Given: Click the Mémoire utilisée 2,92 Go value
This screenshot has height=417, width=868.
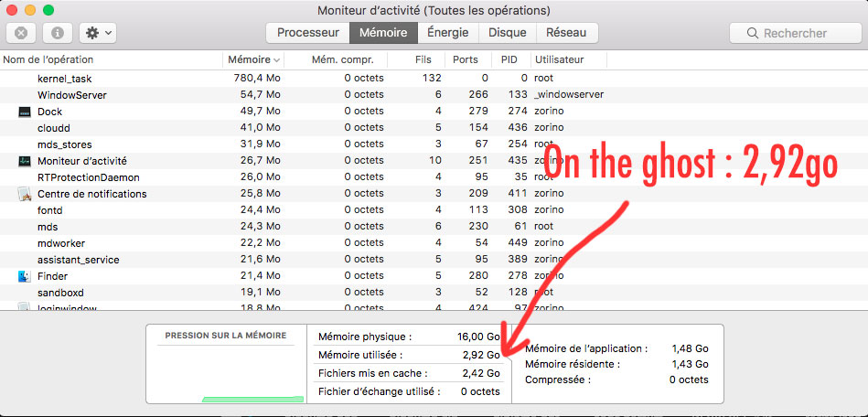Looking at the screenshot, I should pos(481,355).
